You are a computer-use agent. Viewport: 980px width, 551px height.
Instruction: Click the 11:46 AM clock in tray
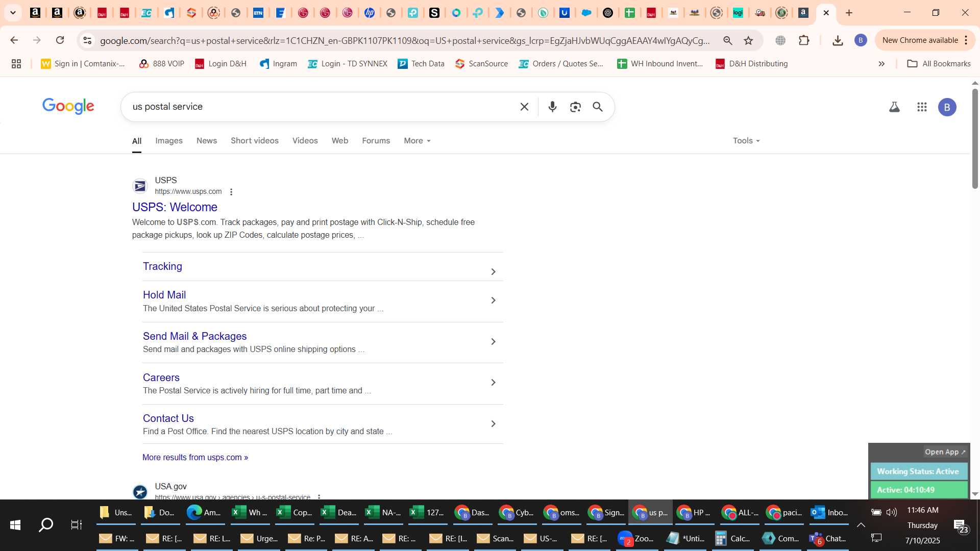point(922,510)
